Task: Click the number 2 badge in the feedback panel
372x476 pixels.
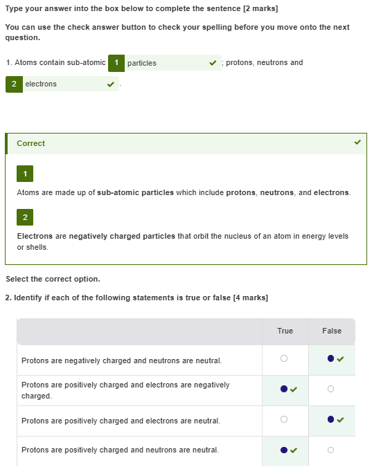Action: [x=25, y=217]
